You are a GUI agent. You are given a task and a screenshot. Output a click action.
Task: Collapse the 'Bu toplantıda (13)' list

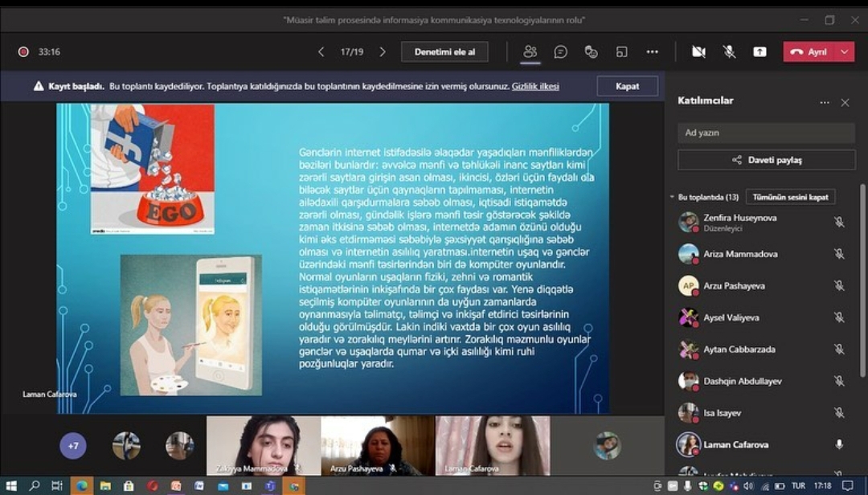click(x=672, y=197)
